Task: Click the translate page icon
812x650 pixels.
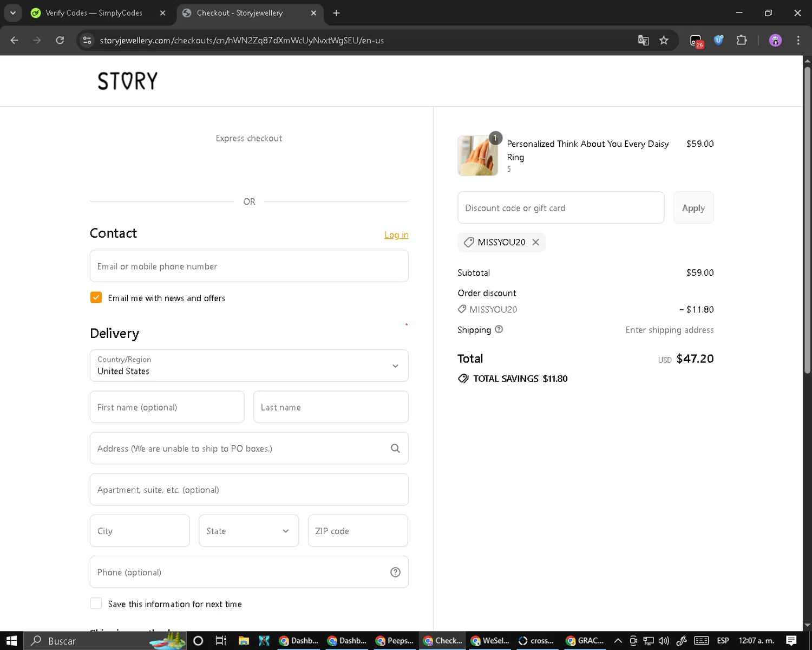Action: point(643,40)
